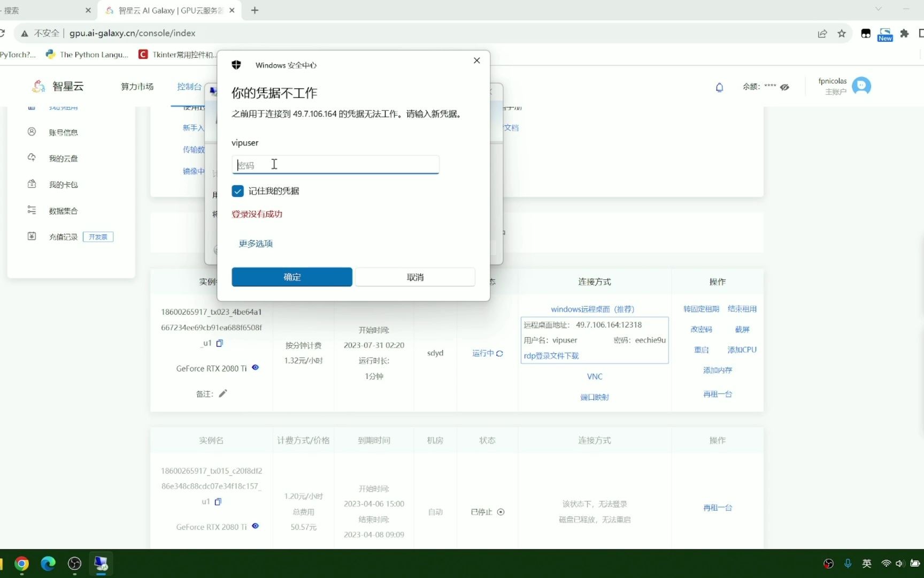This screenshot has height=578, width=924.
Task: Open Chrome from the taskbar
Action: pyautogui.click(x=22, y=564)
